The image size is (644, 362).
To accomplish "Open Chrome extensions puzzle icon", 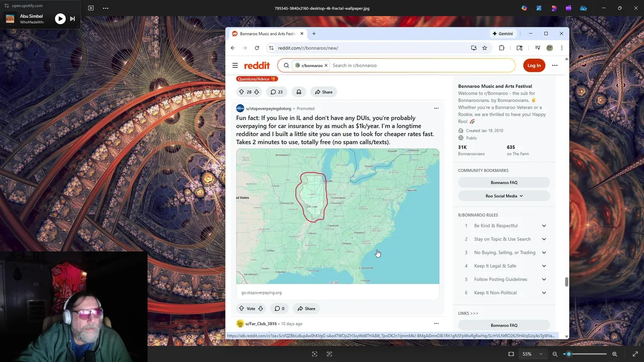I will tap(502, 48).
